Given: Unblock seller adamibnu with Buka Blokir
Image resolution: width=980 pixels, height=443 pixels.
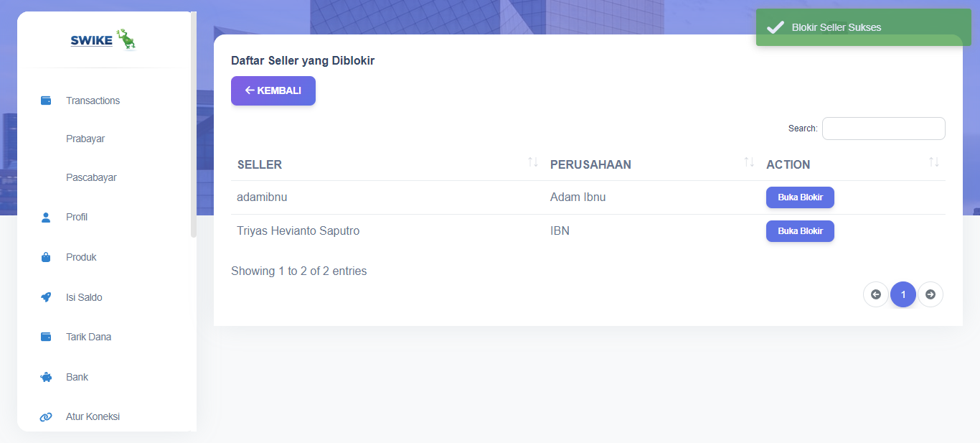Looking at the screenshot, I should [x=800, y=197].
